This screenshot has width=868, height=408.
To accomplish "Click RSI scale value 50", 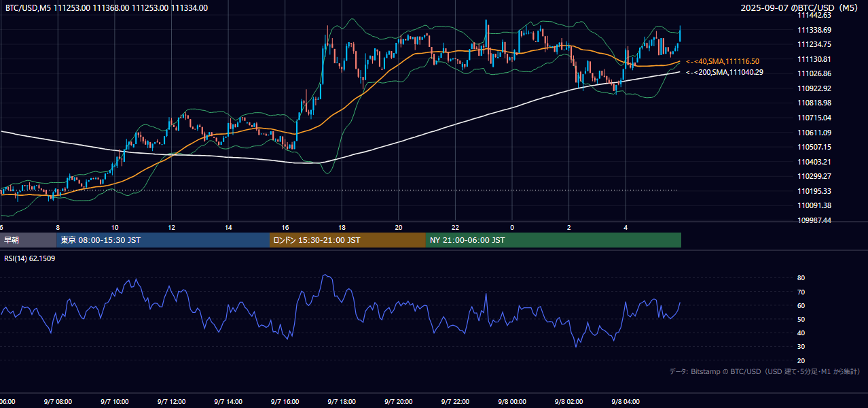I will click(801, 319).
